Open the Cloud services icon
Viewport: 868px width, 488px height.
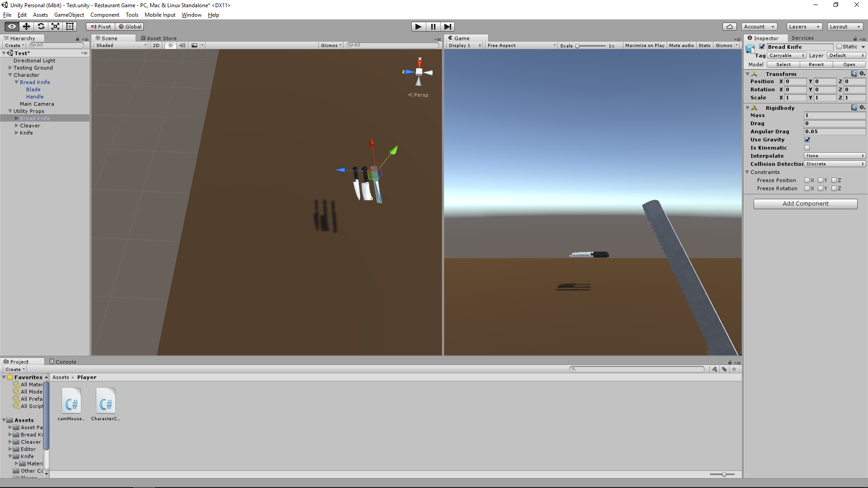coord(730,27)
